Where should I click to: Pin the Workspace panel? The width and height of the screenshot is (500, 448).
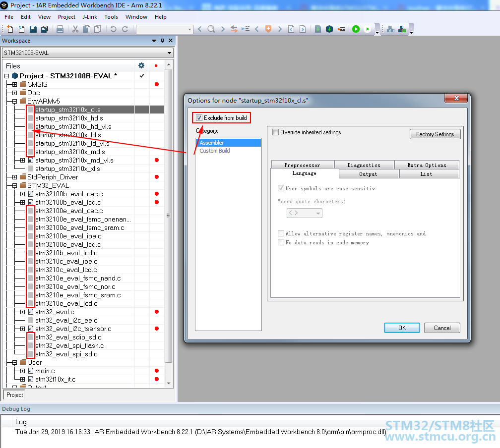[162, 41]
